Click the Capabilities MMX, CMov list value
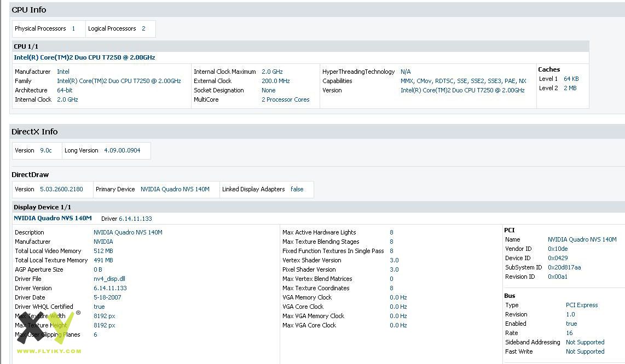625x364 pixels. tap(463, 81)
